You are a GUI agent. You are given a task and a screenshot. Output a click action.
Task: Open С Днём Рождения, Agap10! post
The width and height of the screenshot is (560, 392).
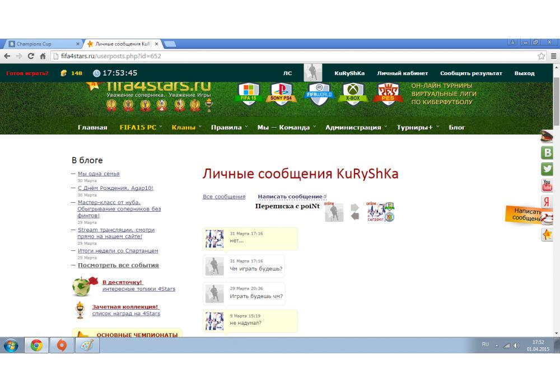(115, 188)
